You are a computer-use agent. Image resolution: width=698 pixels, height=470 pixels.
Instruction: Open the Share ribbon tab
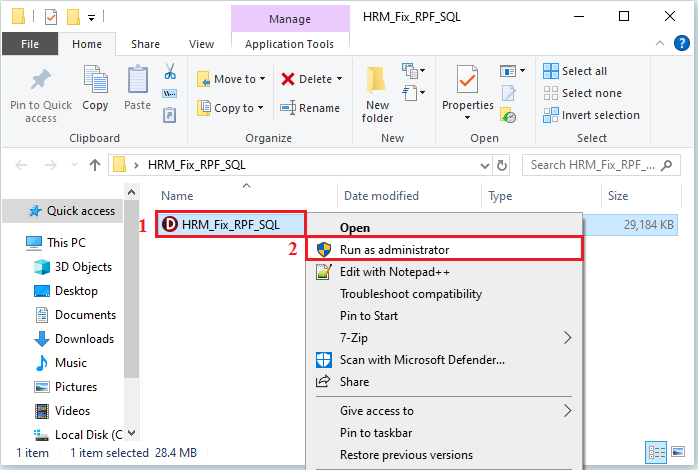pos(145,44)
